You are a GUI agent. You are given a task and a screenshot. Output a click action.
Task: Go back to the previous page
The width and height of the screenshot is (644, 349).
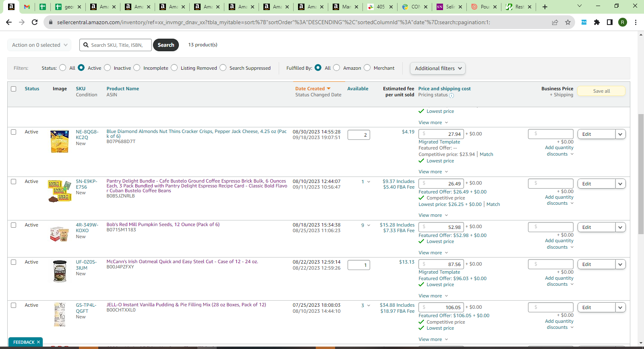[x=9, y=22]
